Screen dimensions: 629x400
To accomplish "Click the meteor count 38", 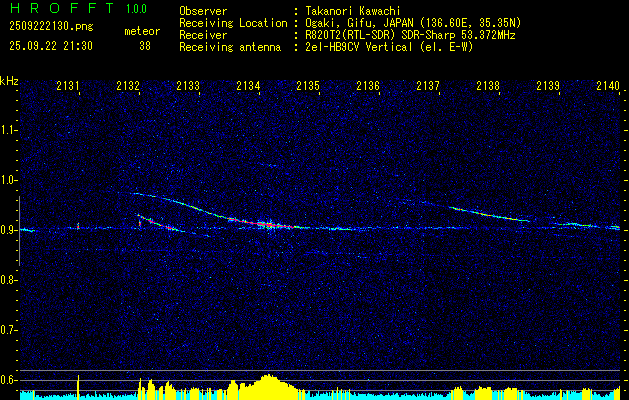I will pyautogui.click(x=145, y=46).
